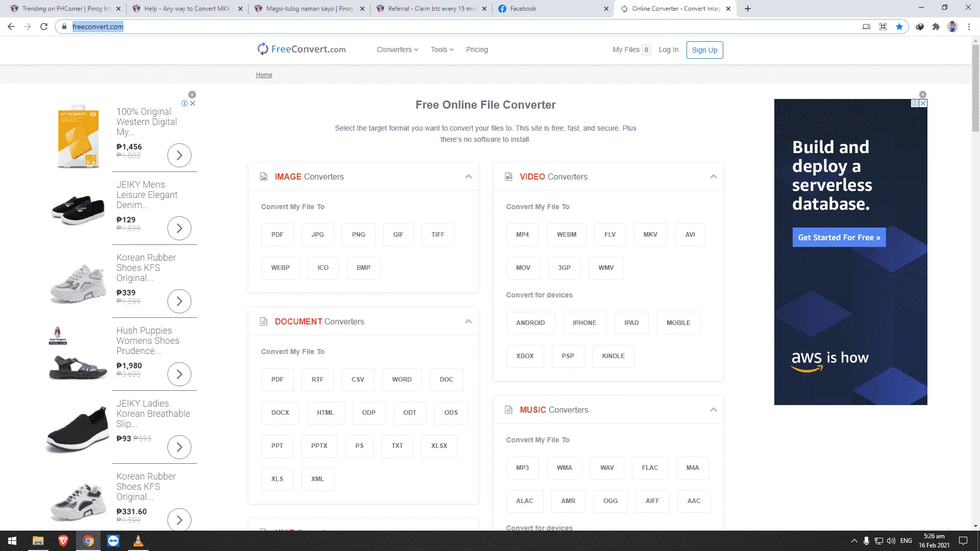The image size is (980, 551).
Task: Click Korean Rubber Shoes ₱339 thumbnail
Action: (78, 283)
